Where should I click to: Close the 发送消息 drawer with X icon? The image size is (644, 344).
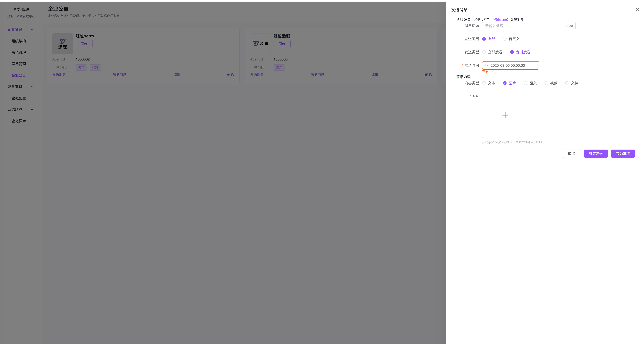pyautogui.click(x=637, y=10)
